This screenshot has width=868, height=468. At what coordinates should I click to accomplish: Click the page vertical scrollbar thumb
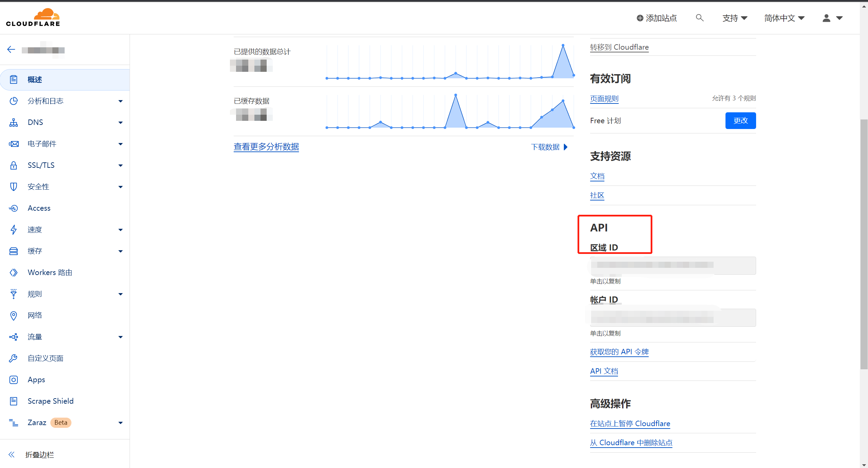coord(864,243)
